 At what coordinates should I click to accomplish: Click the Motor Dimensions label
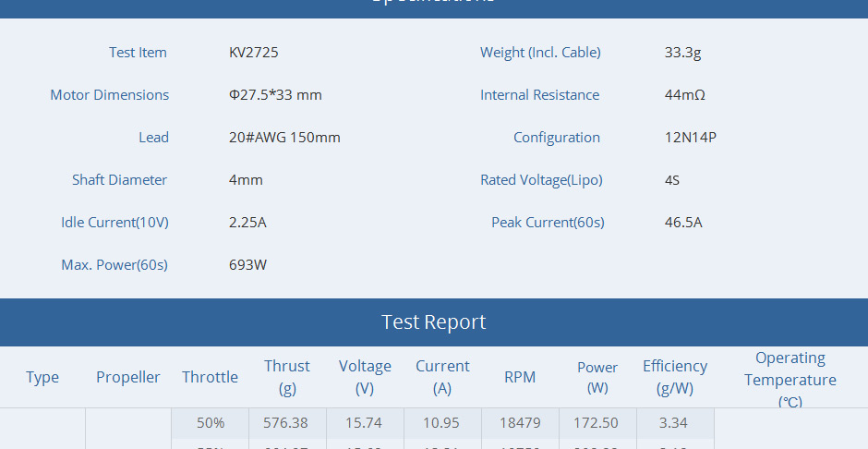[x=109, y=95]
